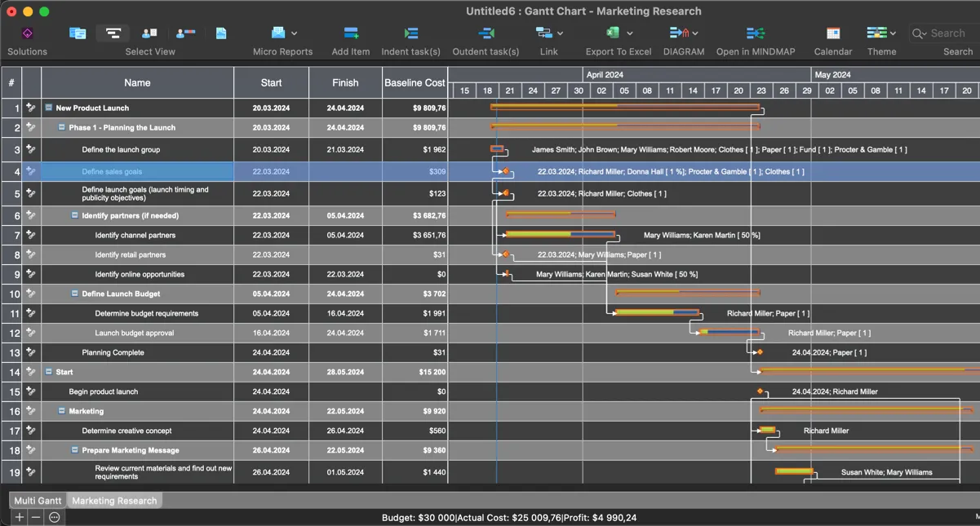The height and width of the screenshot is (526, 980).
Task: Click the Indent task(s) icon
Action: (411, 33)
